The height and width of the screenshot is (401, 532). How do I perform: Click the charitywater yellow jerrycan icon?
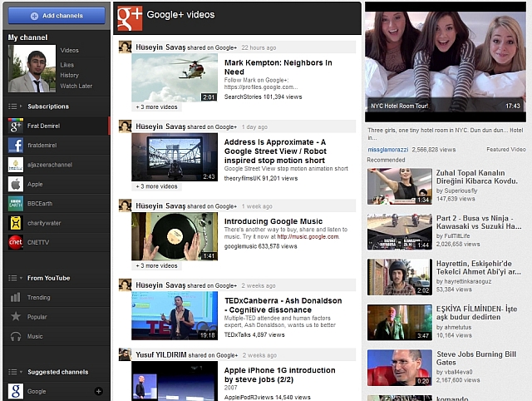coord(16,223)
